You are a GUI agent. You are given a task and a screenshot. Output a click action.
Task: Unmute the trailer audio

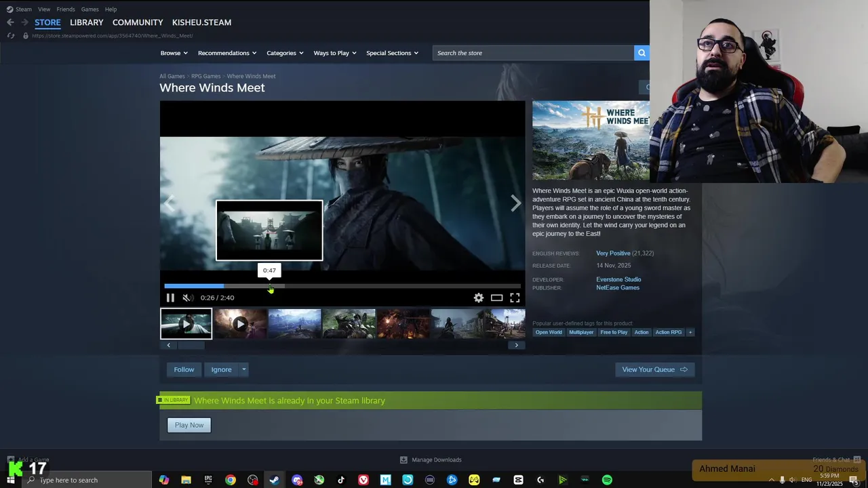(x=186, y=298)
